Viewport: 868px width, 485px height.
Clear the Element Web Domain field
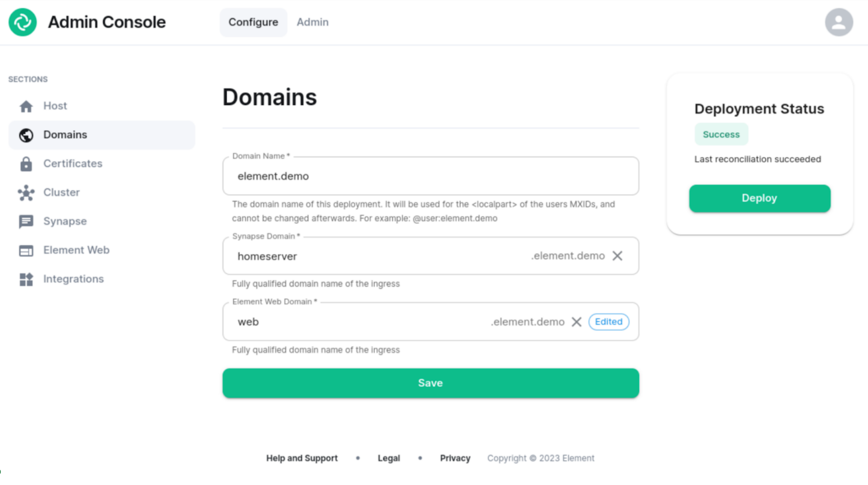click(x=576, y=322)
